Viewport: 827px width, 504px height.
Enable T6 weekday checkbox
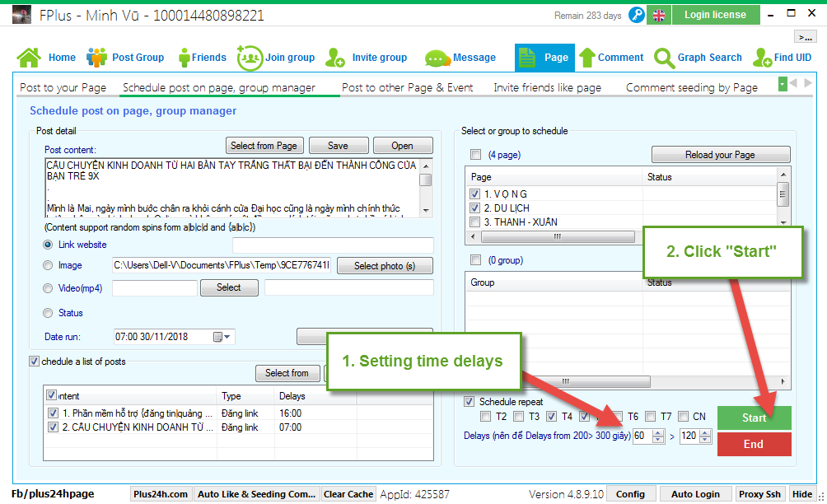618,417
